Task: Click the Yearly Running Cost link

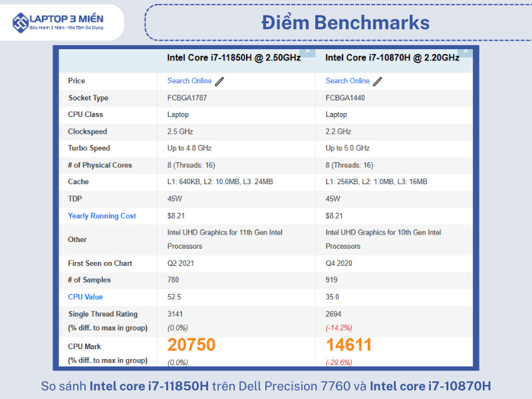Action: point(102,216)
